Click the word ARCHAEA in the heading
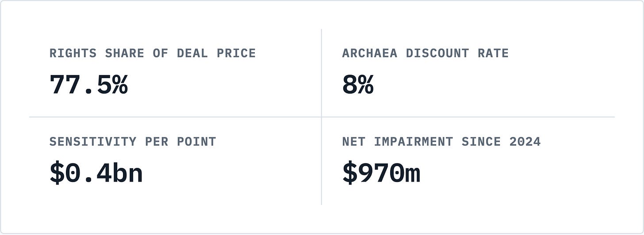Screen dimensions: 644x235 click(x=370, y=53)
